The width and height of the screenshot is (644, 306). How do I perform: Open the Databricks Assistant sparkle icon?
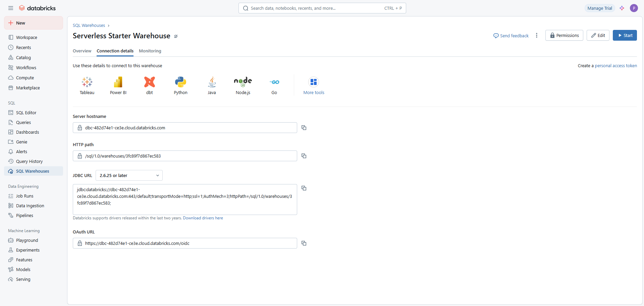[622, 8]
